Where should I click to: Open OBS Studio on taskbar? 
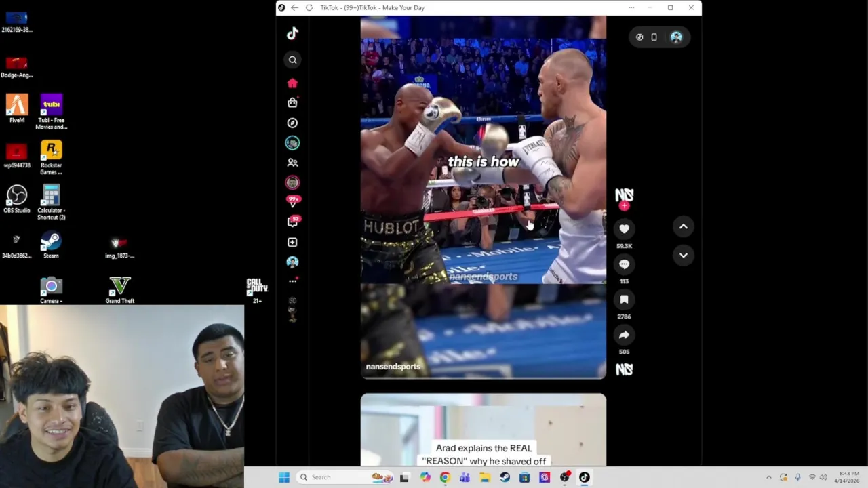pos(564,477)
